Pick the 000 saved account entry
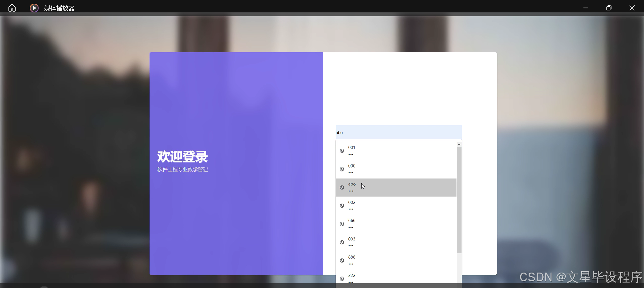 396,169
